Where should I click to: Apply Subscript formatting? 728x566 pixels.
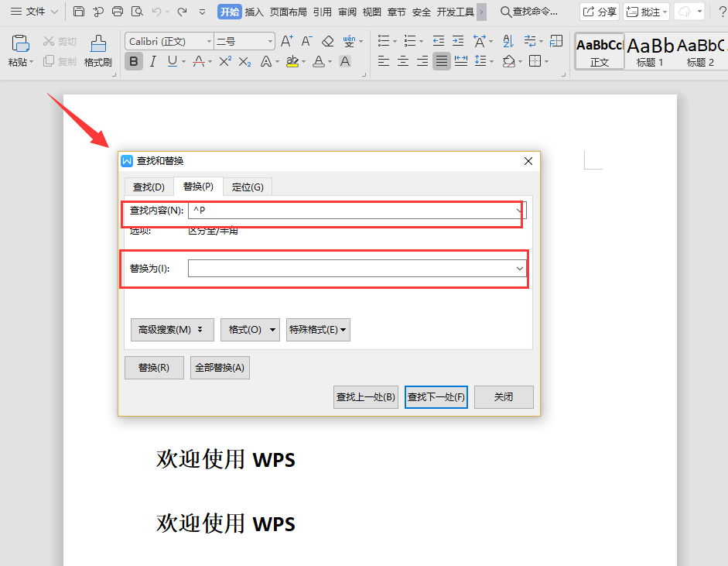244,61
